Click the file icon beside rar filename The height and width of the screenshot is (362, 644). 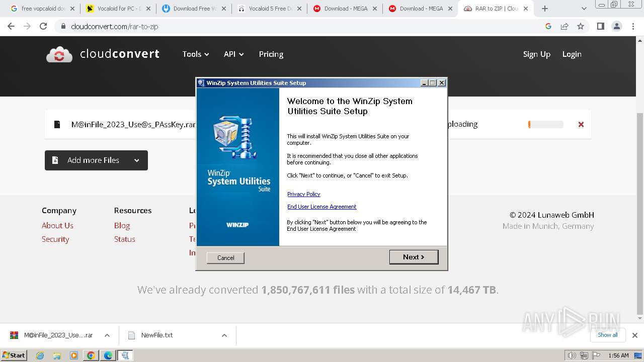click(x=57, y=124)
